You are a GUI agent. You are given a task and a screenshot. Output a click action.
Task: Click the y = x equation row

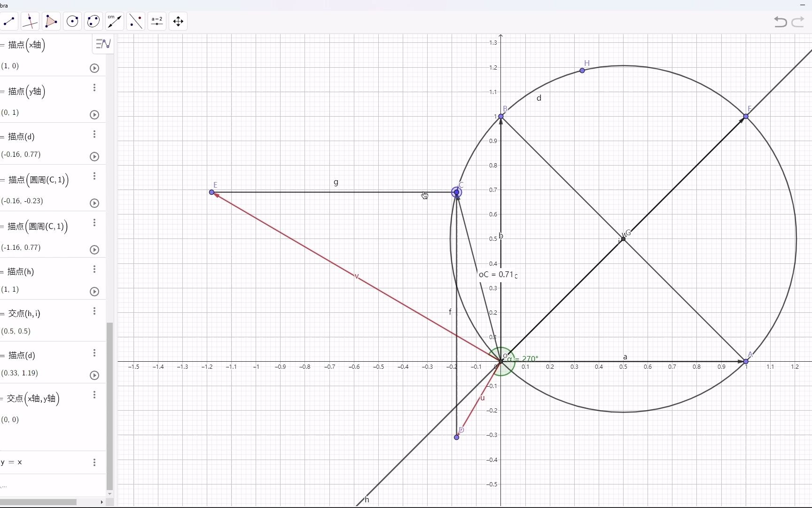53,462
